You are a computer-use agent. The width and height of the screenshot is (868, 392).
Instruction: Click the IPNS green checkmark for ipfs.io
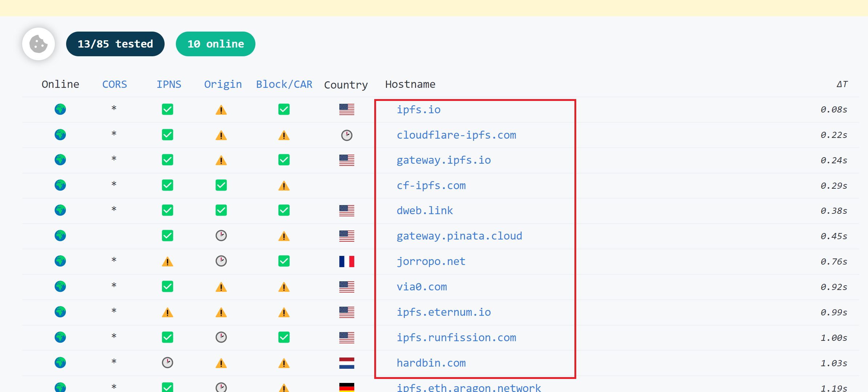pos(167,109)
